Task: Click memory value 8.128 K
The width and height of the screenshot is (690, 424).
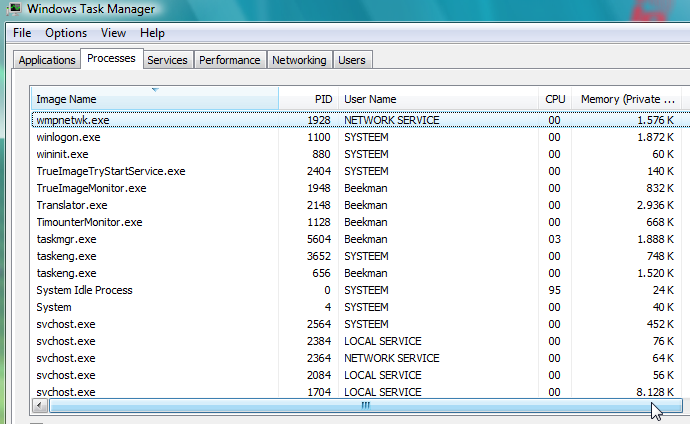Action: [655, 392]
